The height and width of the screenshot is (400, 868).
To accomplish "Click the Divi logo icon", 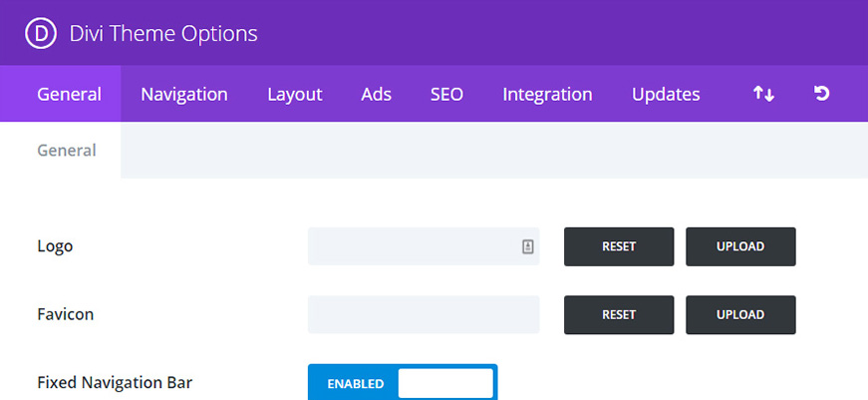I will click(41, 33).
